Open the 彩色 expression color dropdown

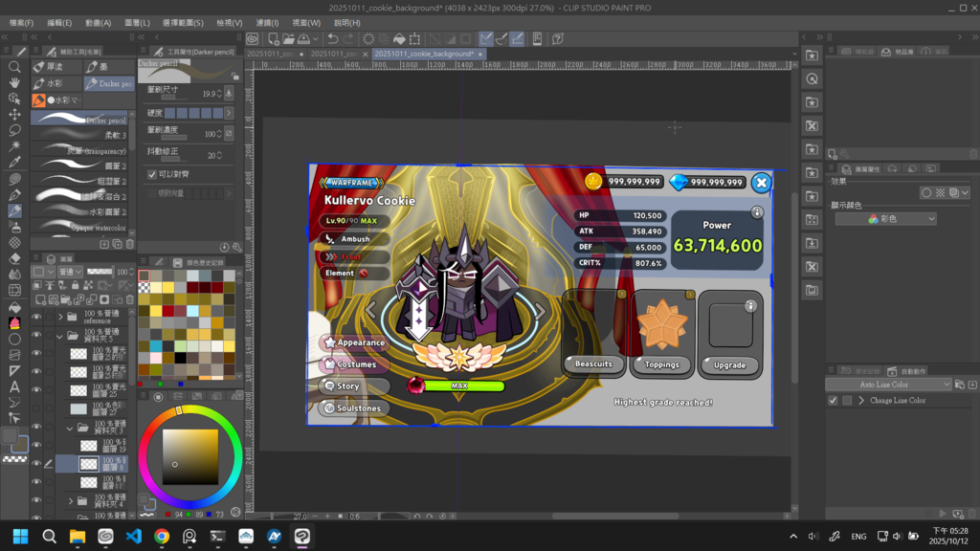(x=885, y=219)
